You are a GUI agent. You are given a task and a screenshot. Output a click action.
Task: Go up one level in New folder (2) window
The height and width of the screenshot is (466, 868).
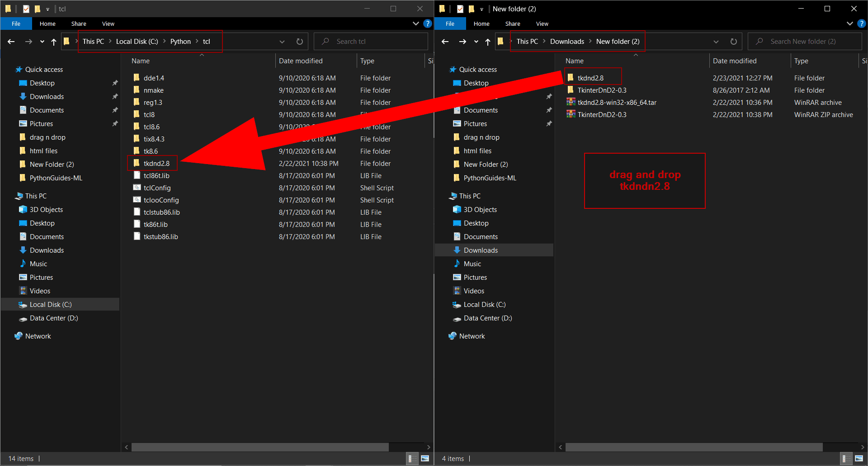click(x=488, y=42)
